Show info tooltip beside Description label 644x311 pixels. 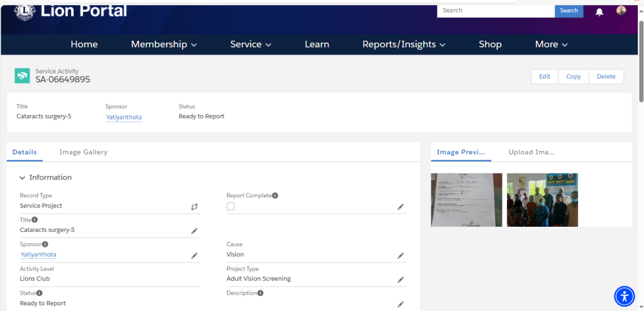pos(260,293)
